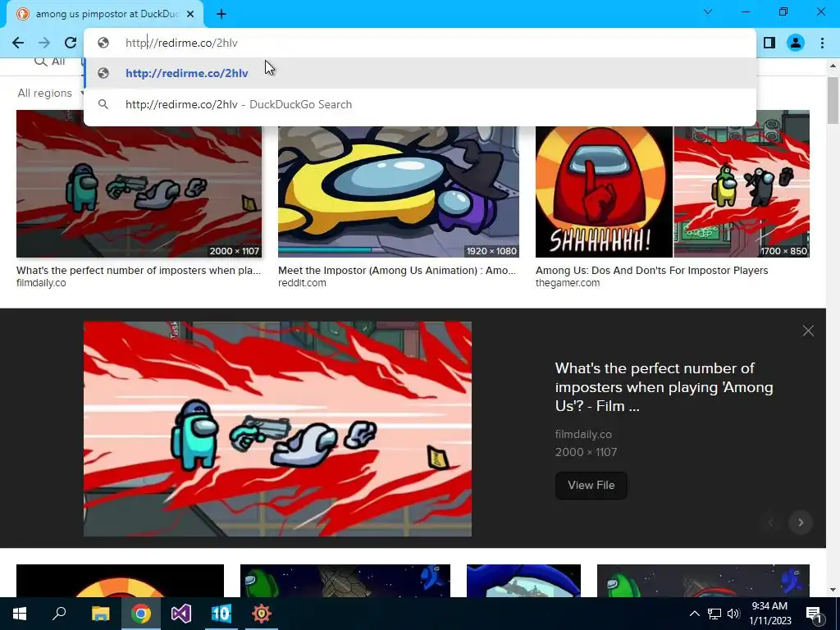Click the volume speaker icon in tray
This screenshot has width=840, height=630.
tap(733, 614)
